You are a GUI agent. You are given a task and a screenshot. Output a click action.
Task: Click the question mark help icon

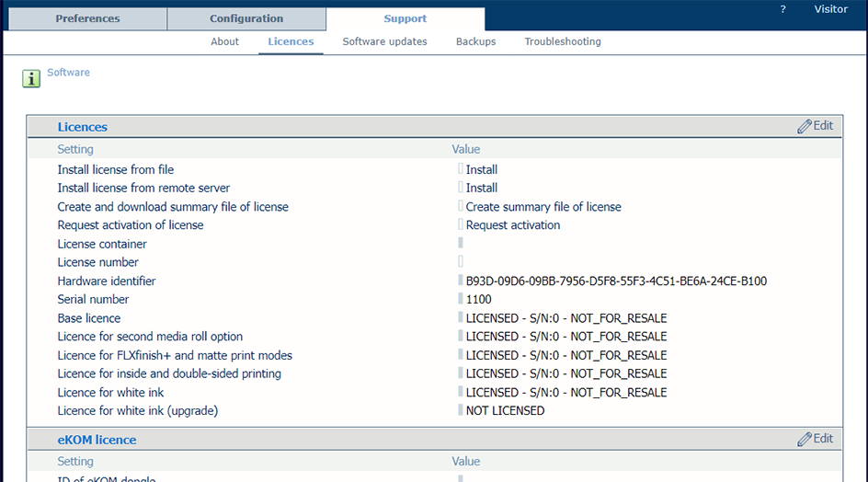click(x=783, y=9)
